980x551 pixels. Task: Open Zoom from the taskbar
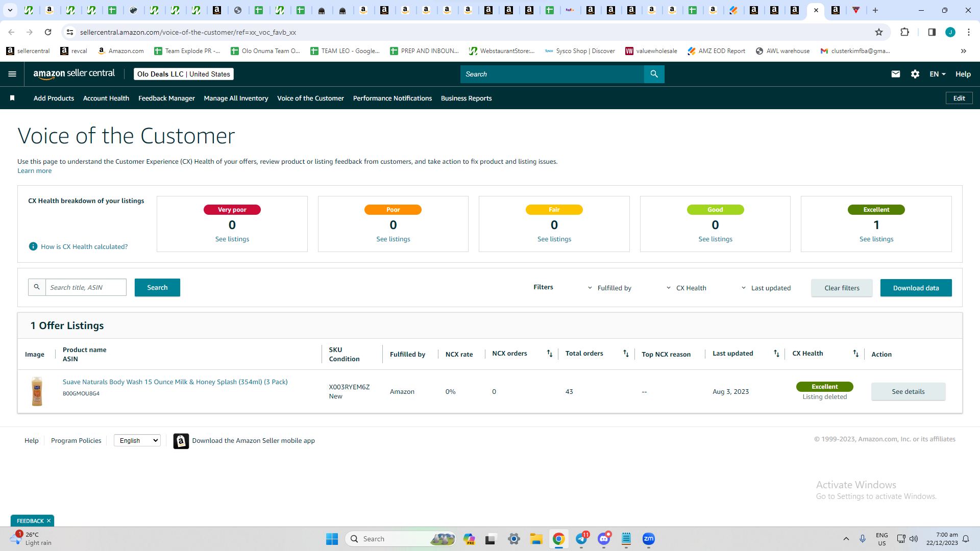(649, 539)
